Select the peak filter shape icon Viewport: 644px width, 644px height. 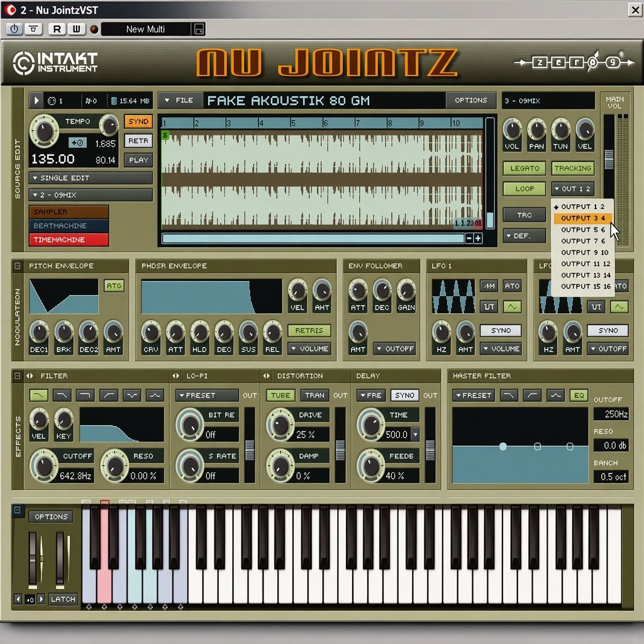point(155,395)
